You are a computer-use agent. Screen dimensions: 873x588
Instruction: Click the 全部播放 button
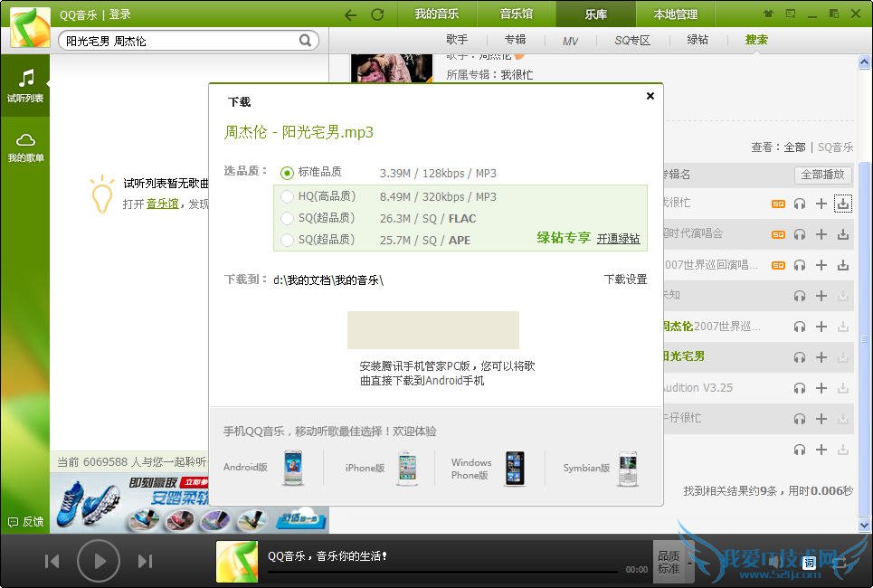[x=822, y=175]
